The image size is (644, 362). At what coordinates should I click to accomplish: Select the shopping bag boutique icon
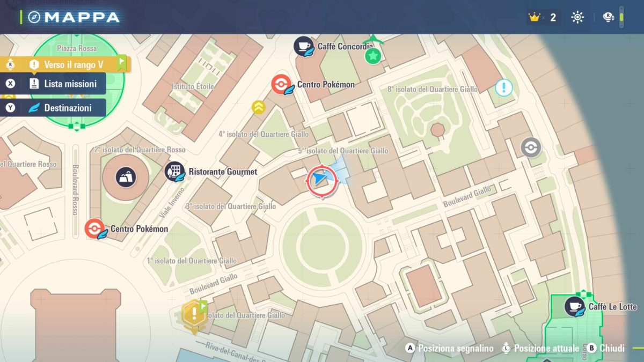(125, 177)
